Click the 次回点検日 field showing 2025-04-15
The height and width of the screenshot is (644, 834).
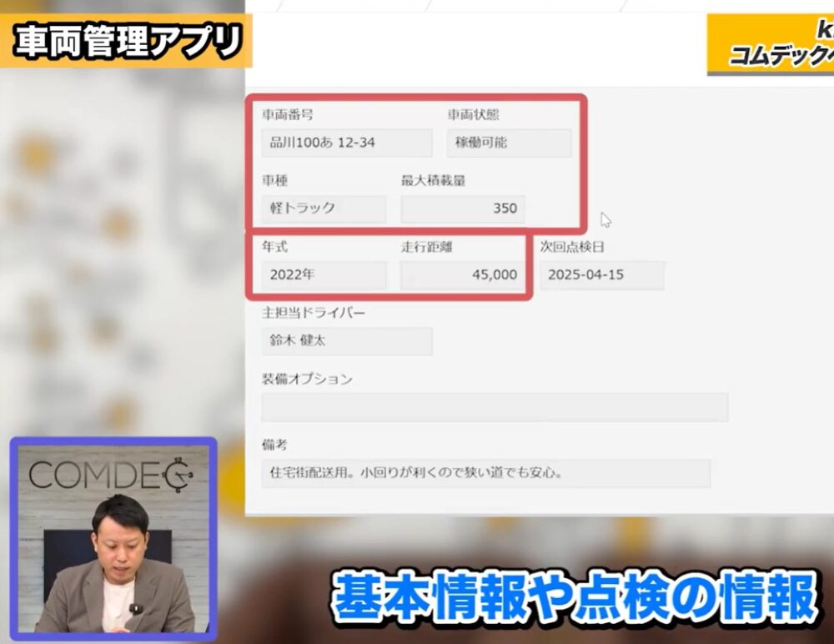pyautogui.click(x=601, y=274)
